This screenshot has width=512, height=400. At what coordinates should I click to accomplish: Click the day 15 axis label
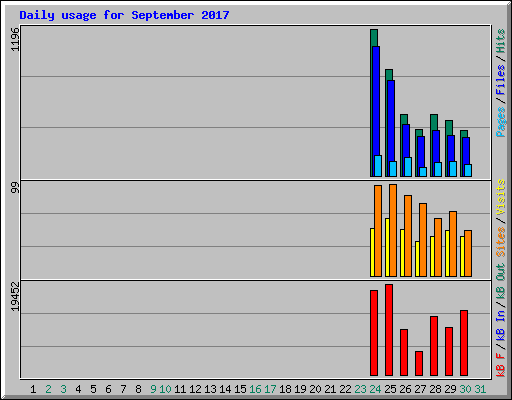coord(240,389)
